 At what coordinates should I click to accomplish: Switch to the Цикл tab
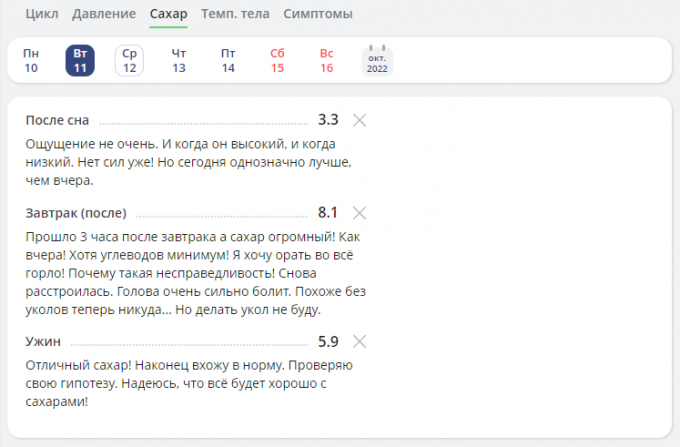point(41,14)
